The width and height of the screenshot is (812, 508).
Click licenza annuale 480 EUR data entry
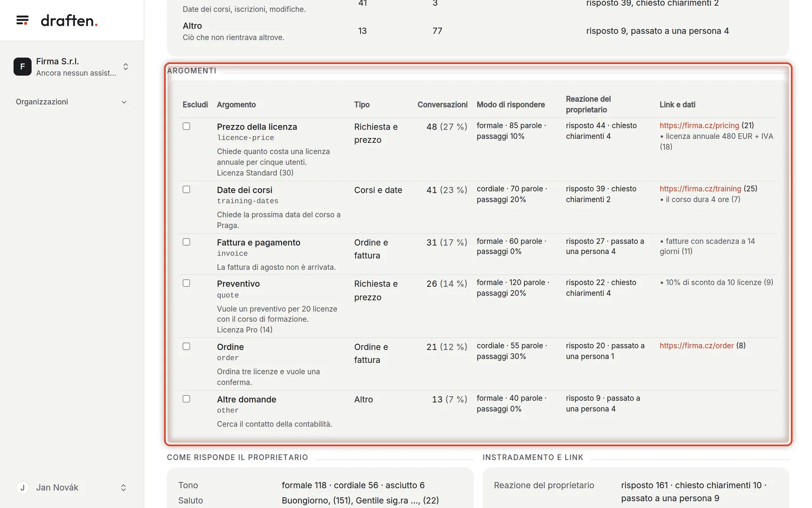tap(716, 141)
